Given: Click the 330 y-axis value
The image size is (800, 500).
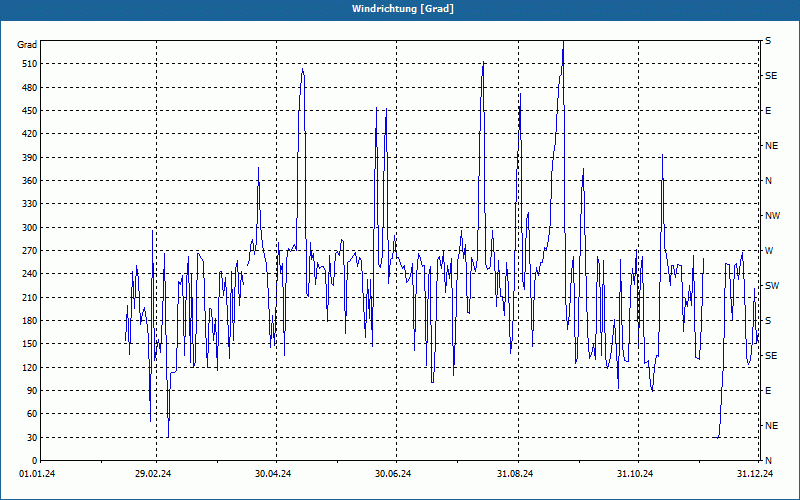Looking at the screenshot, I should (30, 204).
